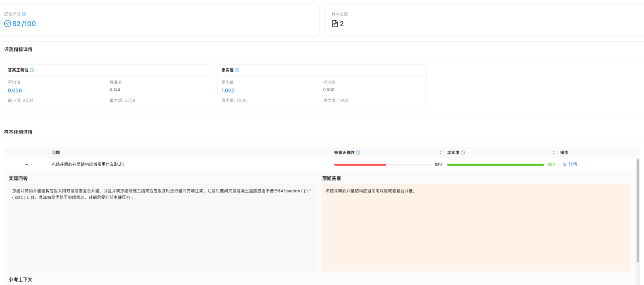644x285 pixels.
Task: Click the 答案正确性 help icon in the table header
Action: (358, 153)
